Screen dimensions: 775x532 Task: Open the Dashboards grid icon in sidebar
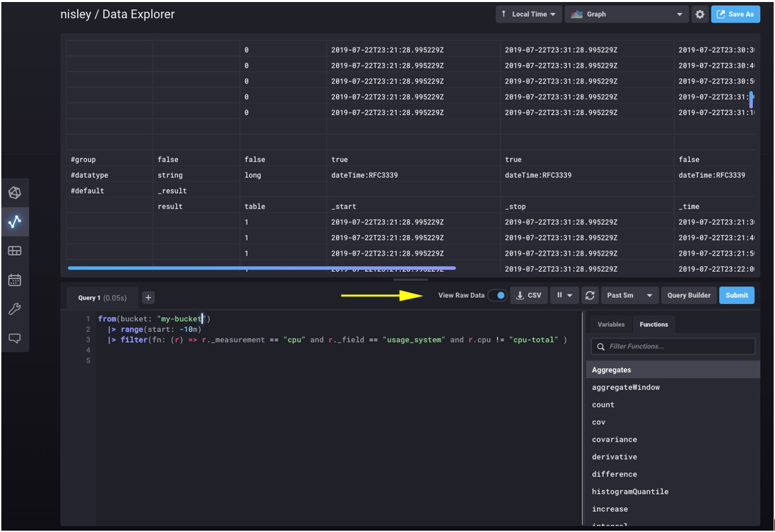pos(15,251)
